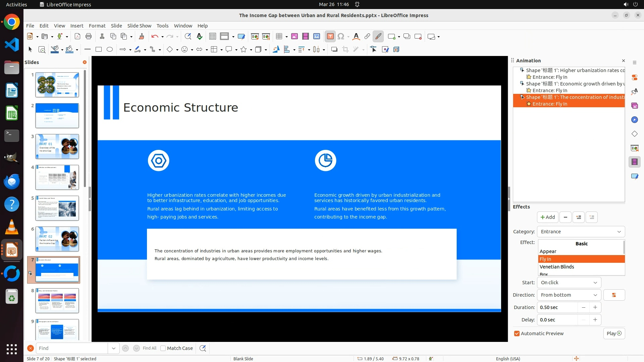Click the Display Grid icon
The height and width of the screenshot is (362, 644).
click(212, 37)
